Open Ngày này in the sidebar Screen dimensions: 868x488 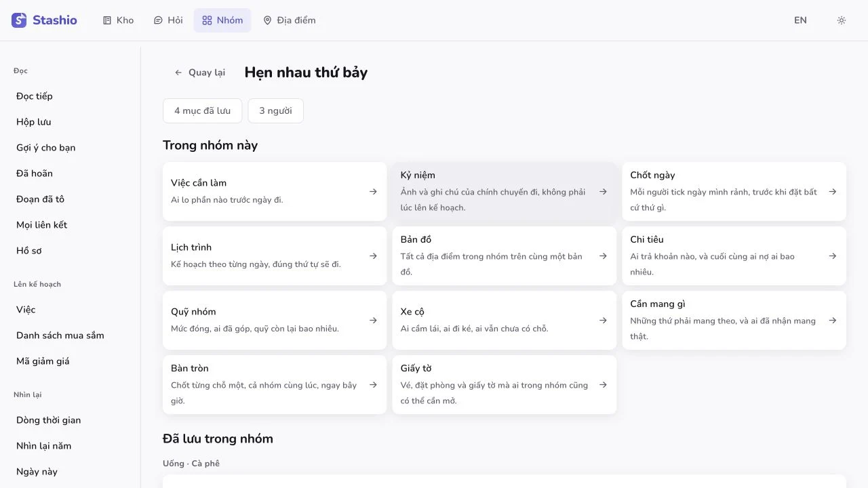71,472
